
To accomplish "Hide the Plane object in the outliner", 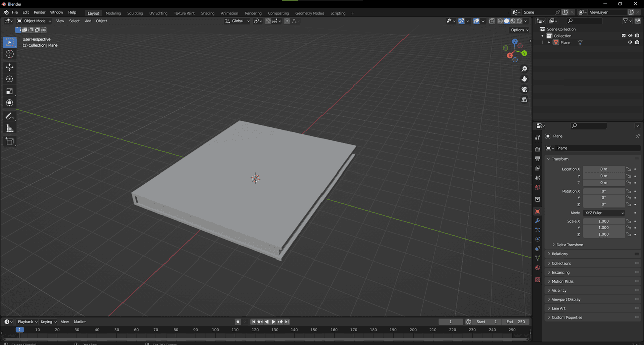I will pyautogui.click(x=630, y=43).
